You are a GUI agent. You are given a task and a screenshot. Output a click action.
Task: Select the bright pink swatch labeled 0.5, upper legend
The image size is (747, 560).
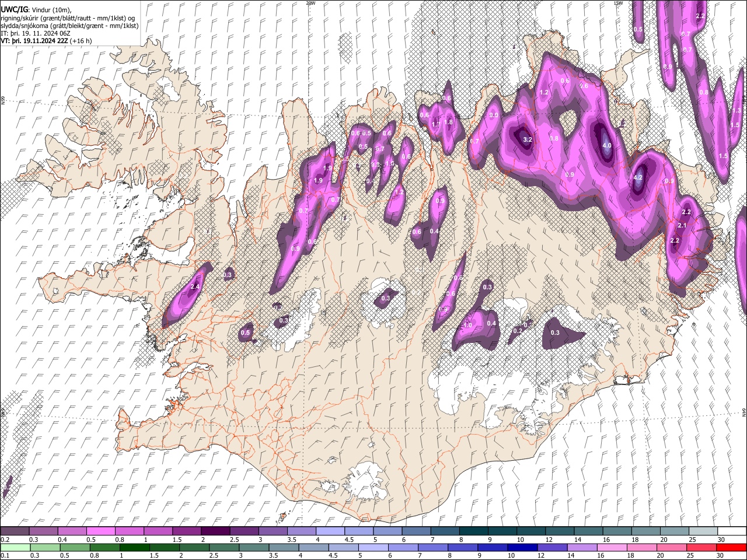101,531
